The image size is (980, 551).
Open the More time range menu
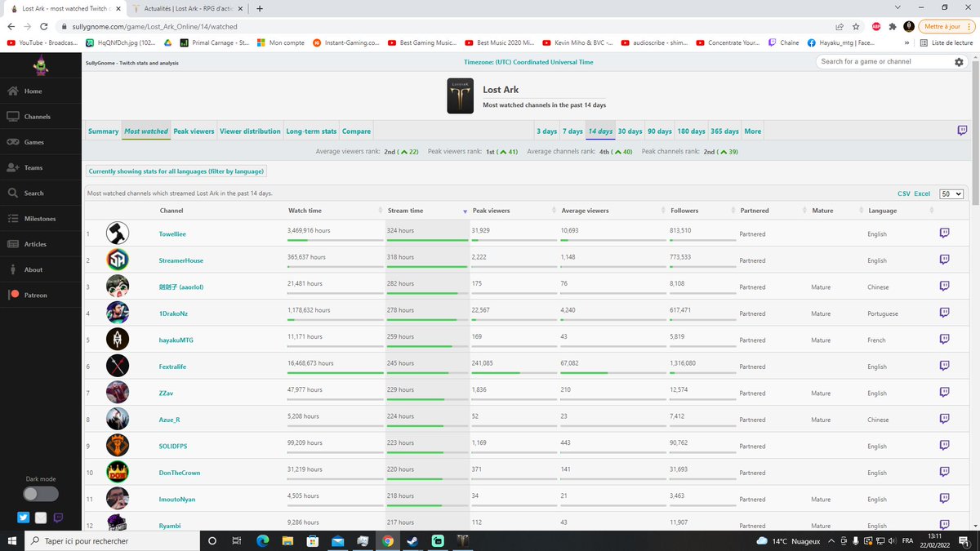(x=752, y=131)
